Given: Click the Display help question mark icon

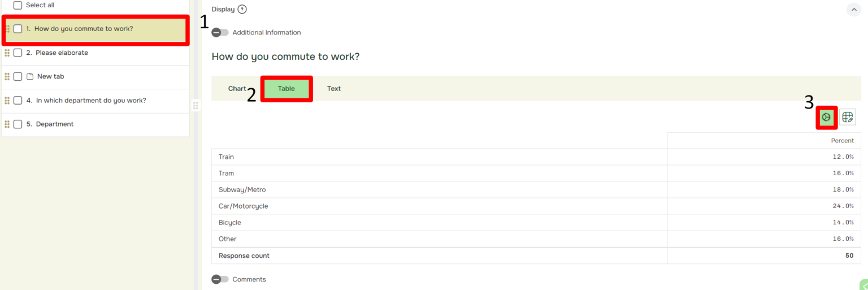Looking at the screenshot, I should (242, 9).
